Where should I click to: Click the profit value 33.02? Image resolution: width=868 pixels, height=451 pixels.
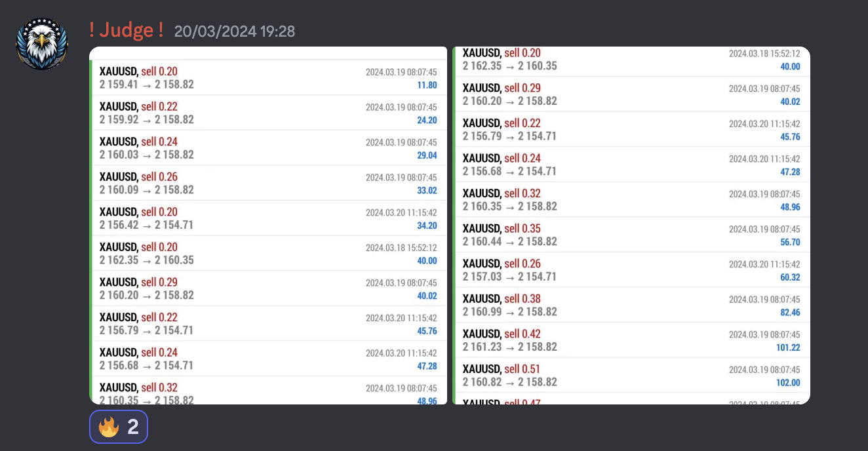coord(427,190)
